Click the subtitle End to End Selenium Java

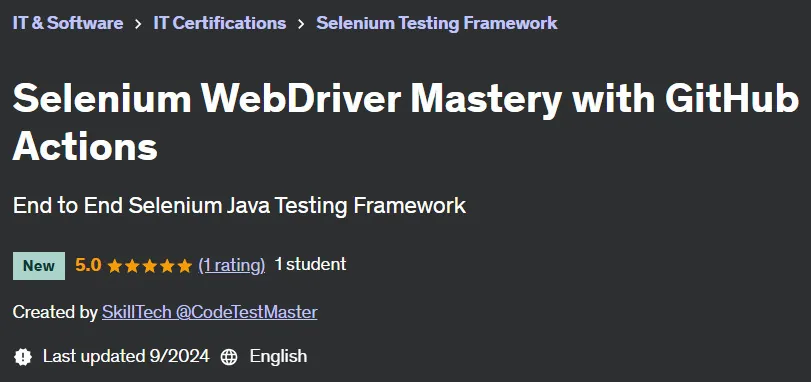(x=239, y=206)
